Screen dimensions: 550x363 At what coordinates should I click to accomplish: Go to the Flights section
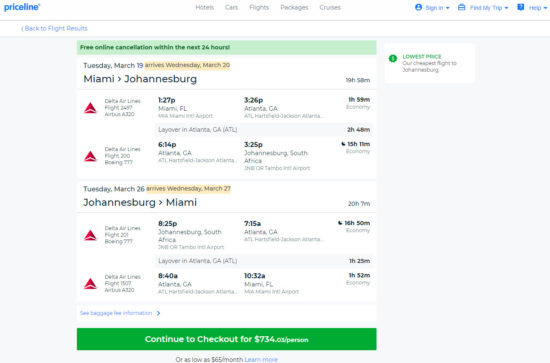(259, 7)
